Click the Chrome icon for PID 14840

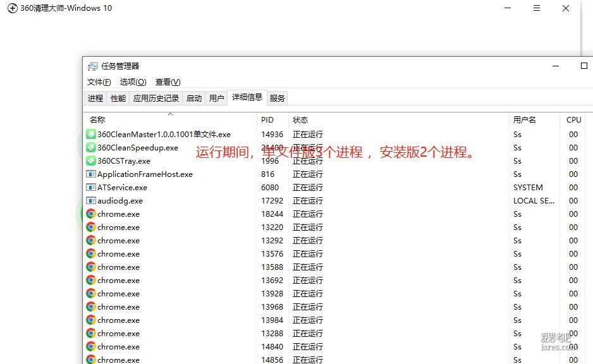coord(91,346)
